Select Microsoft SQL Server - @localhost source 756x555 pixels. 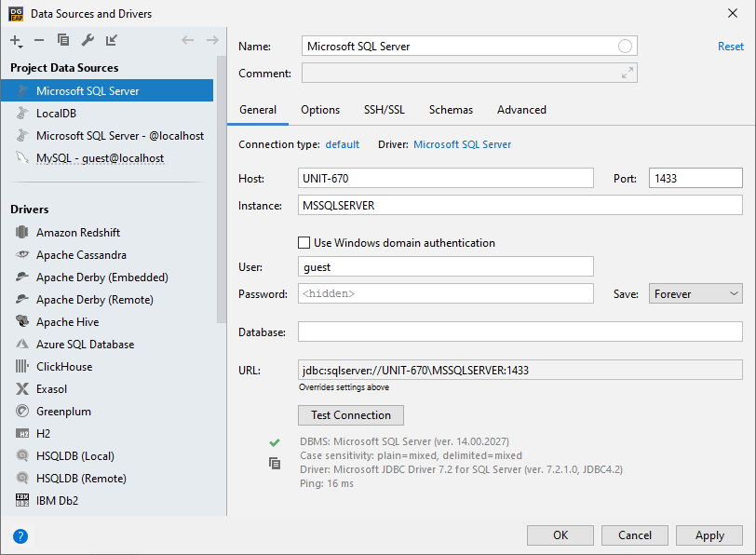[x=107, y=136]
